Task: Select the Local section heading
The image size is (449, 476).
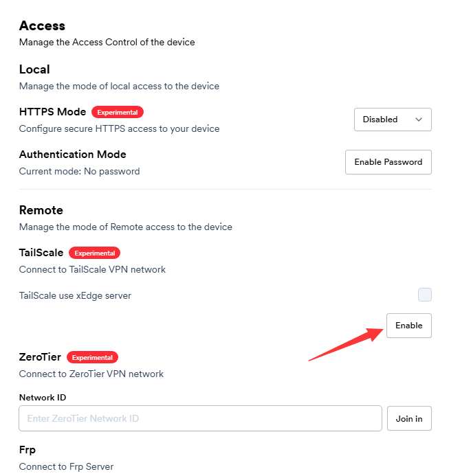Action: coord(34,69)
